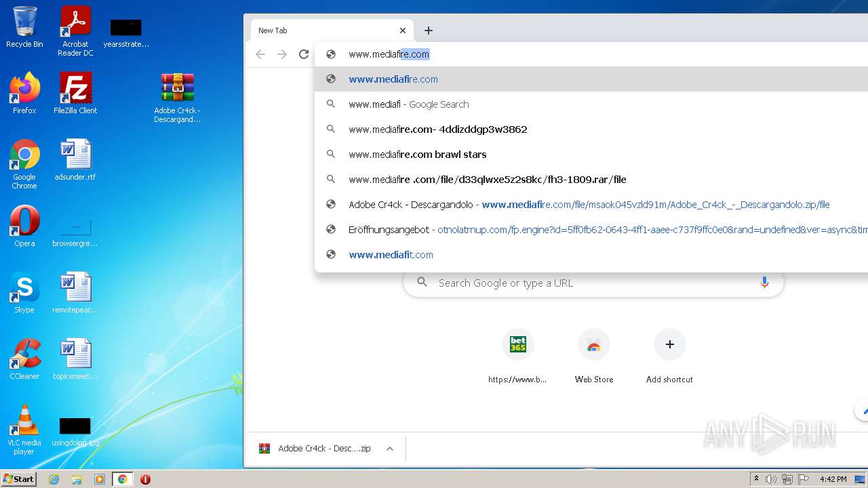Open Eröffnungsangebot otnolatrnup suggestion

tap(591, 230)
